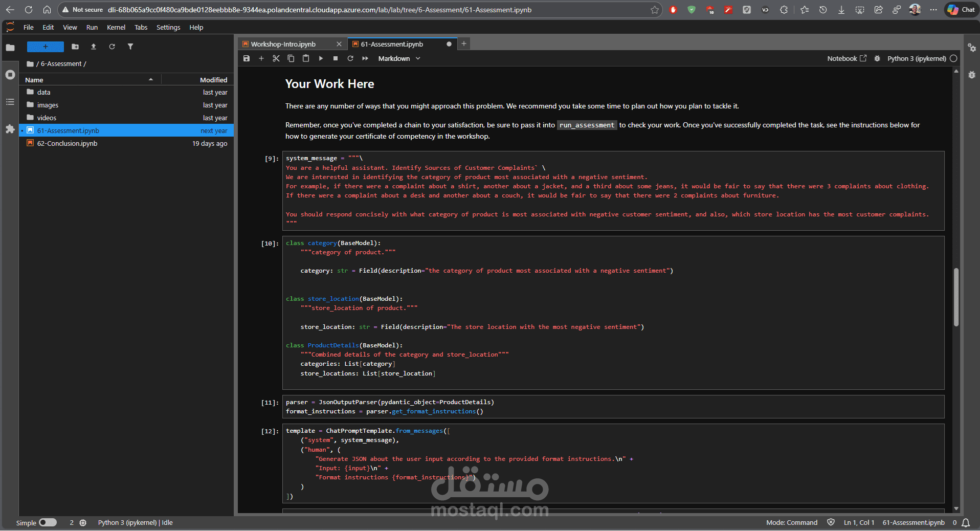Open the property inspector gears icon
Image resolution: width=980 pixels, height=531 pixels.
tap(972, 48)
